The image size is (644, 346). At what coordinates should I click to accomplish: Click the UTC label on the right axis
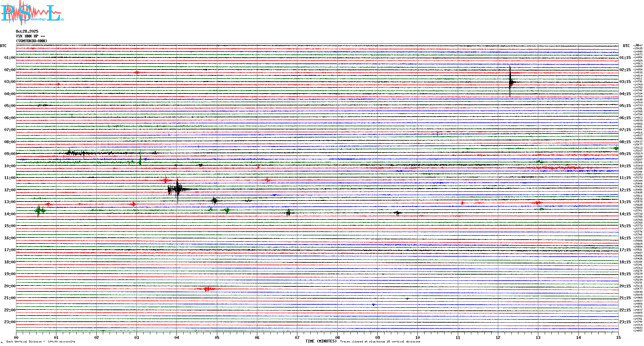click(626, 46)
